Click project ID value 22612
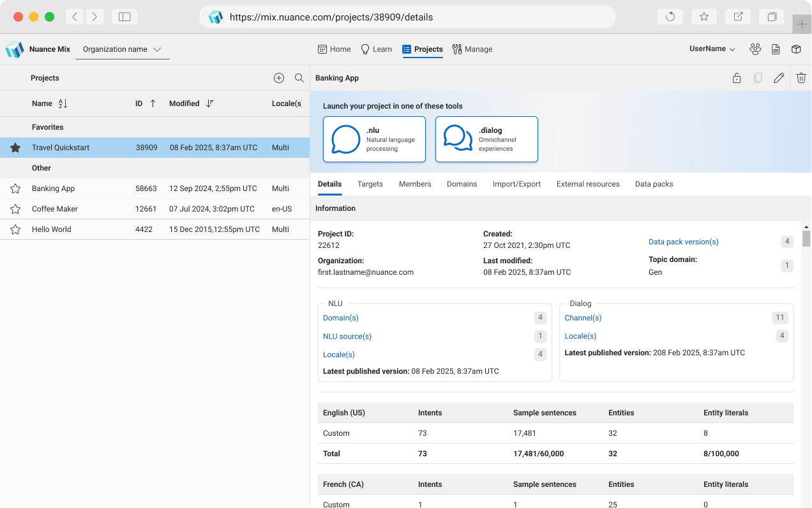Screen dimensions: 812x508 click(x=329, y=245)
